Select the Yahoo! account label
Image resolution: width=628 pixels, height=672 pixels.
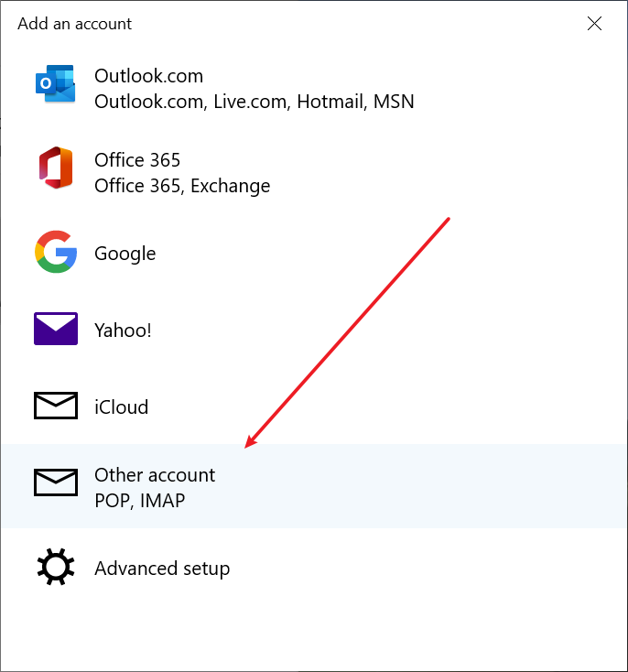[123, 330]
